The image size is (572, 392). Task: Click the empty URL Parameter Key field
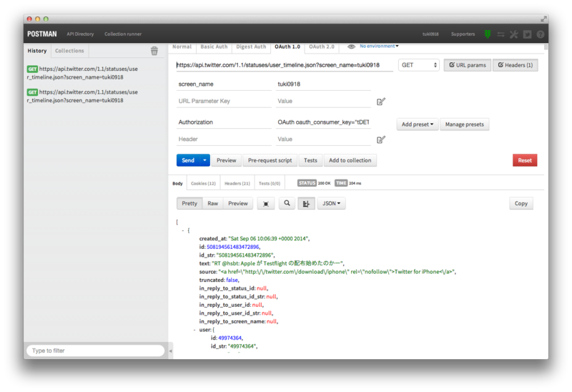[224, 101]
